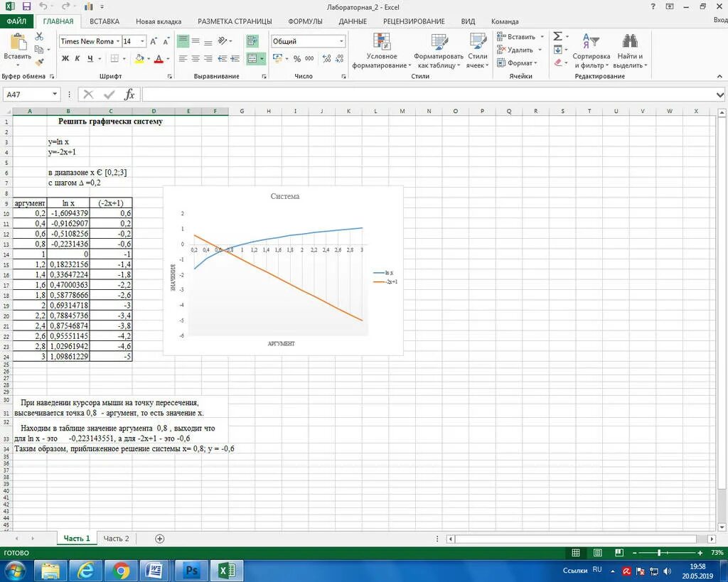Open the Общий number format dropdown

coord(341,41)
